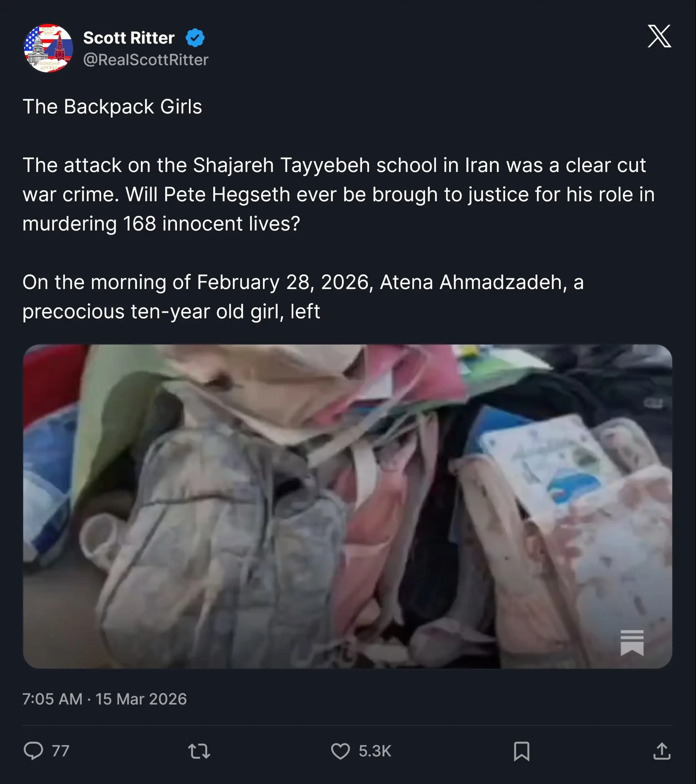Open the Scott Ritter profile avatar
The image size is (696, 784).
pyautogui.click(x=48, y=48)
